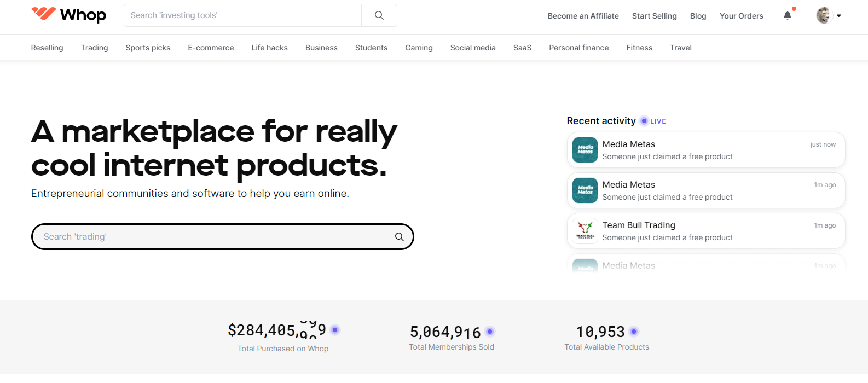Open Become an Affiliate link

click(x=583, y=16)
